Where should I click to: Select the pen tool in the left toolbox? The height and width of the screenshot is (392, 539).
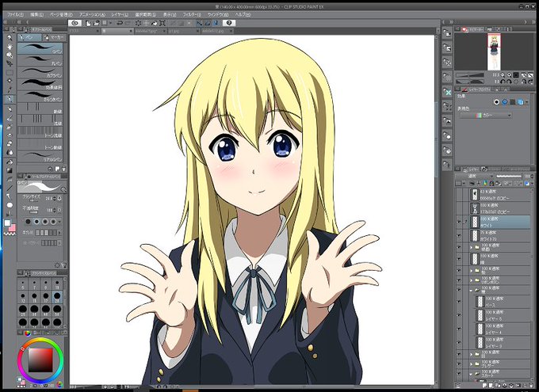click(x=10, y=99)
